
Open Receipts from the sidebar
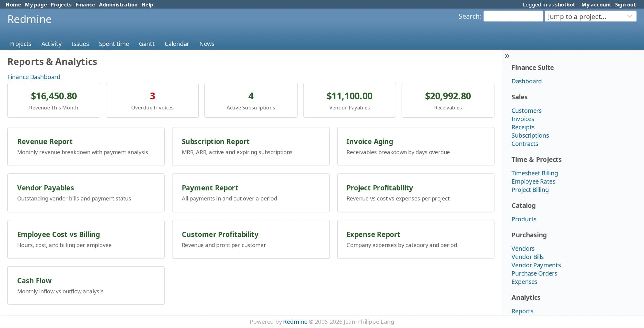click(x=523, y=127)
